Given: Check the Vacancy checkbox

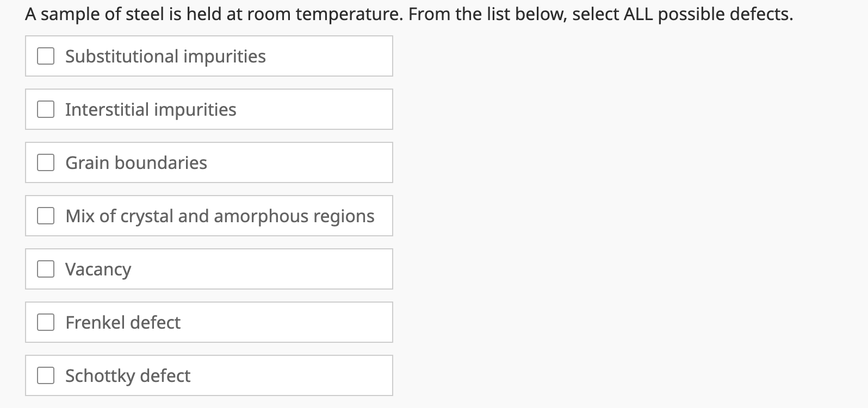Looking at the screenshot, I should coord(45,268).
